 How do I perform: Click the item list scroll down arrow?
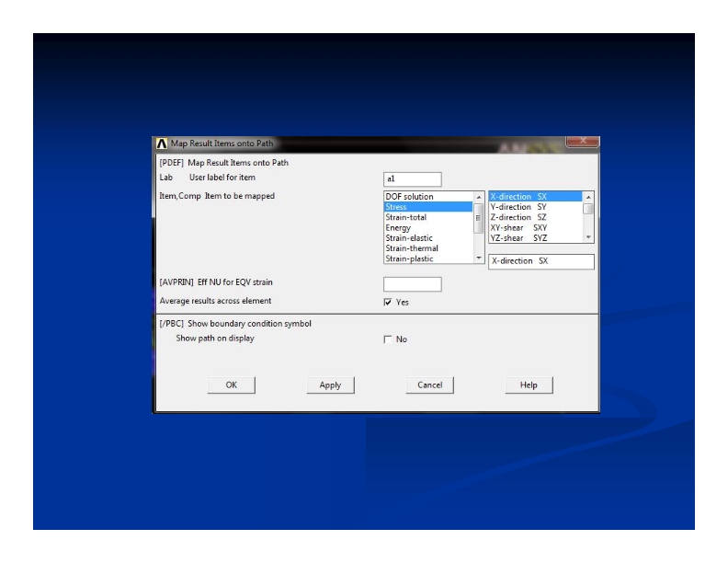(x=478, y=259)
